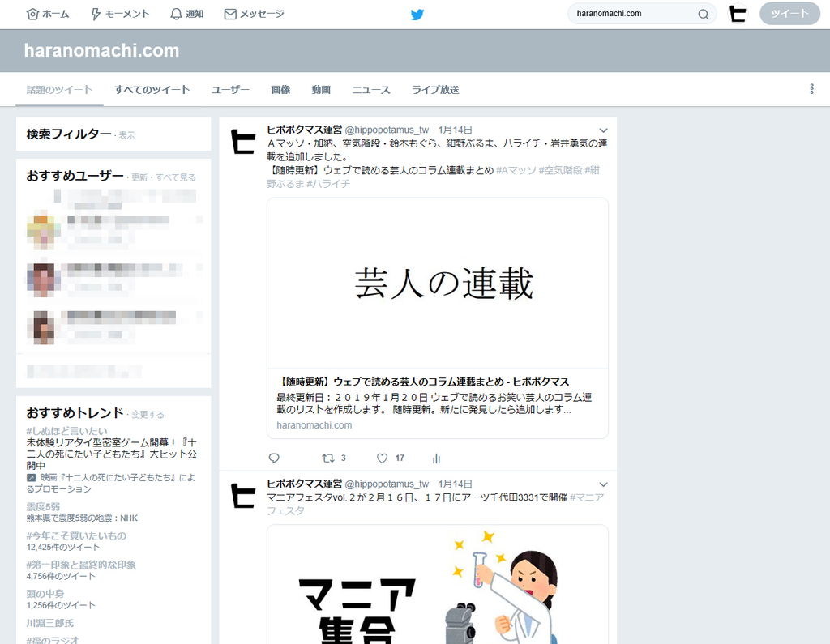
Task: Switch to 画像 tab
Action: 280,90
